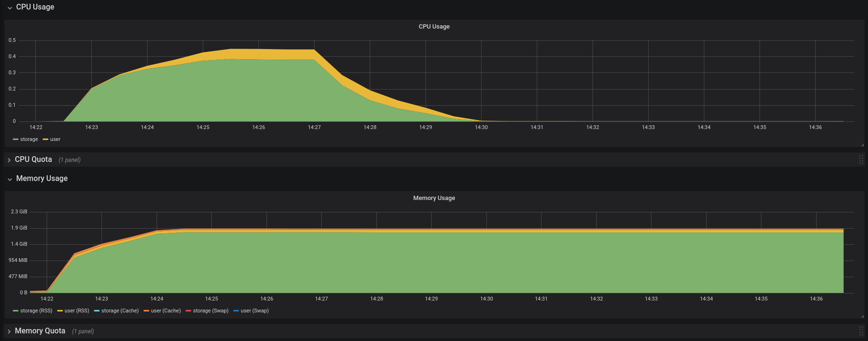Click the 477 MiB axis label

coord(18,277)
